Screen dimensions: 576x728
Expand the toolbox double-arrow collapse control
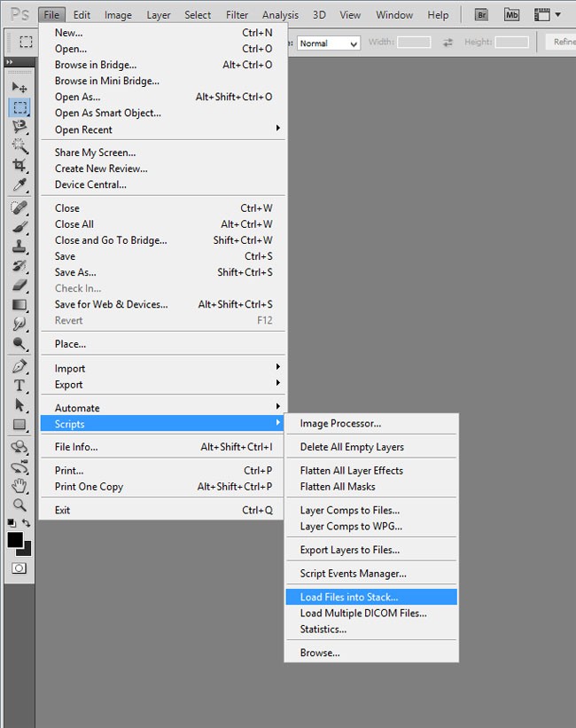(x=10, y=62)
